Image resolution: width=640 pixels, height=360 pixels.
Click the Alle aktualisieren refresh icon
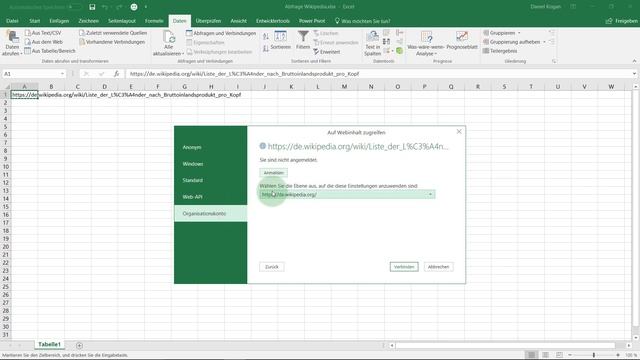point(169,37)
